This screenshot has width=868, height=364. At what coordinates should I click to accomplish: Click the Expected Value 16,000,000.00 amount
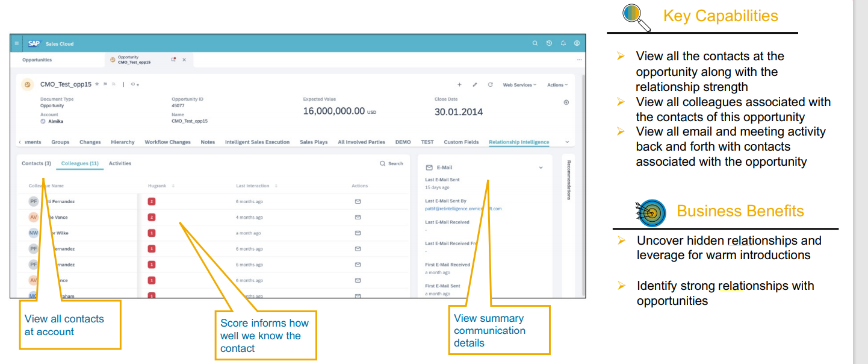click(334, 111)
